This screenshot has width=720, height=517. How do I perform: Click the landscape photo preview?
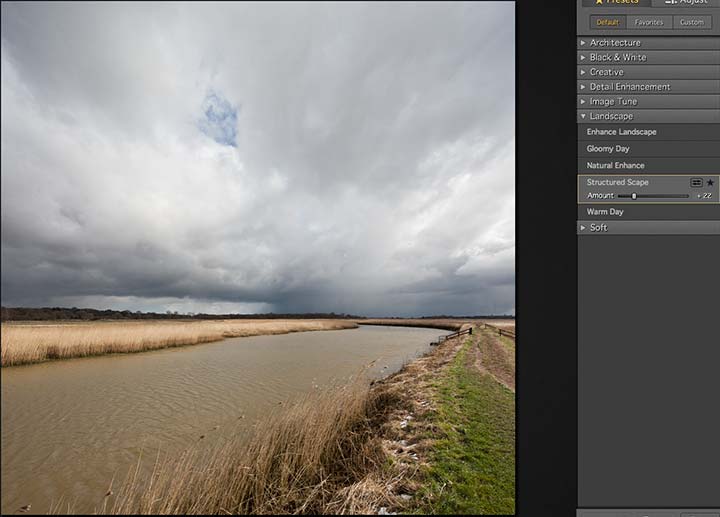[258, 258]
